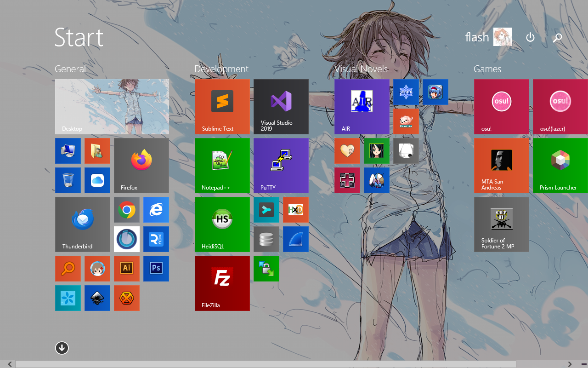Launch Google Chrome tile
Screen dimensions: 588x368
click(127, 210)
